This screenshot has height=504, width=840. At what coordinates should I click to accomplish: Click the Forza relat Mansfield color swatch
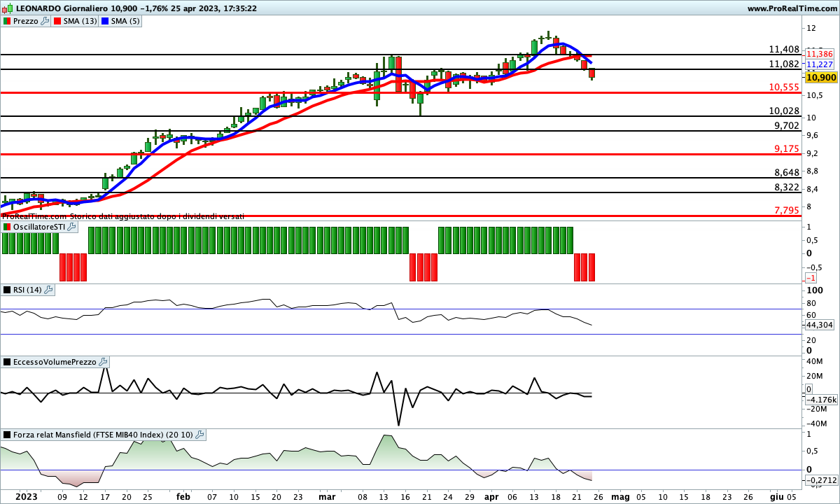pyautogui.click(x=7, y=435)
